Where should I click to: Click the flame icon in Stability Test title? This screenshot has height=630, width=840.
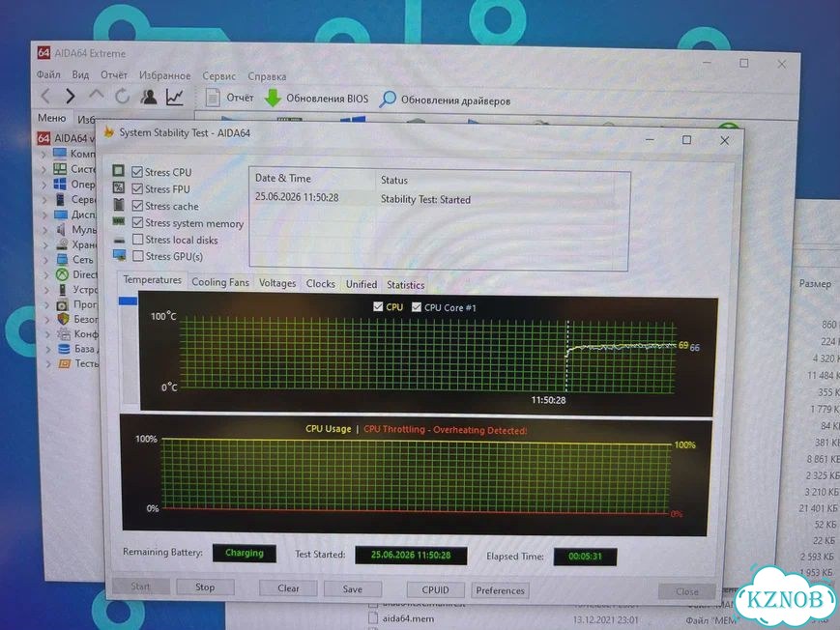(x=109, y=131)
